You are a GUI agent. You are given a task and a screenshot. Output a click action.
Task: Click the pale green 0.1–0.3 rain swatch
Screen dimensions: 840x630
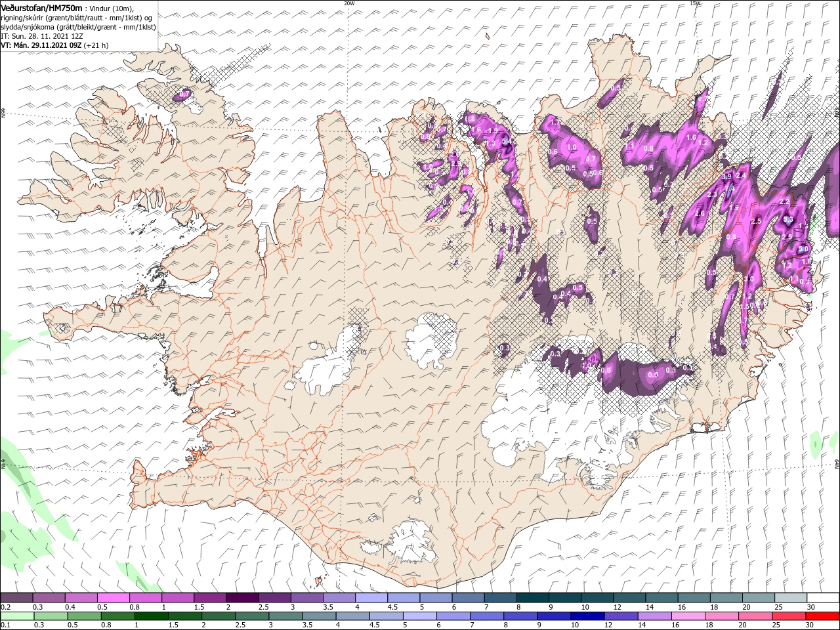(x=17, y=616)
